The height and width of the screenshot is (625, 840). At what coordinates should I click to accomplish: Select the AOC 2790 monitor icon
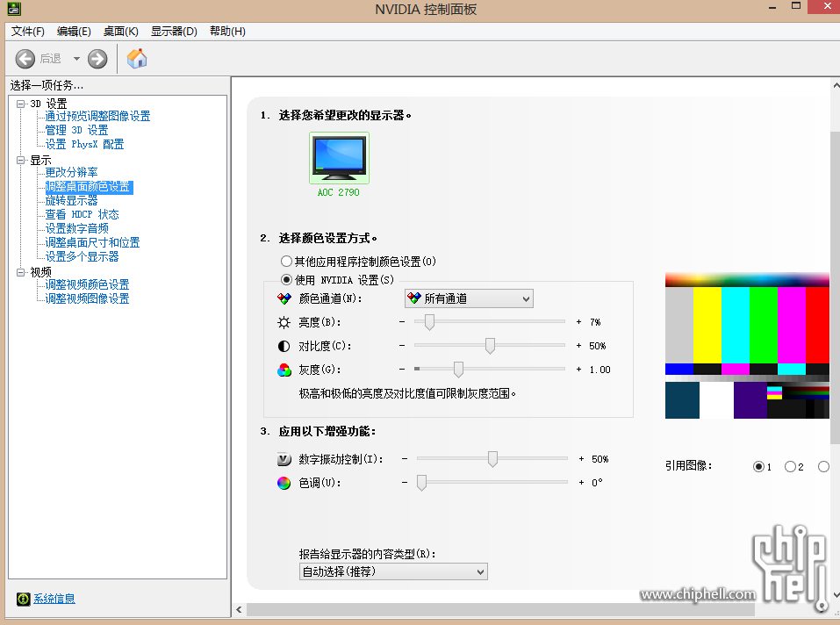point(339,158)
